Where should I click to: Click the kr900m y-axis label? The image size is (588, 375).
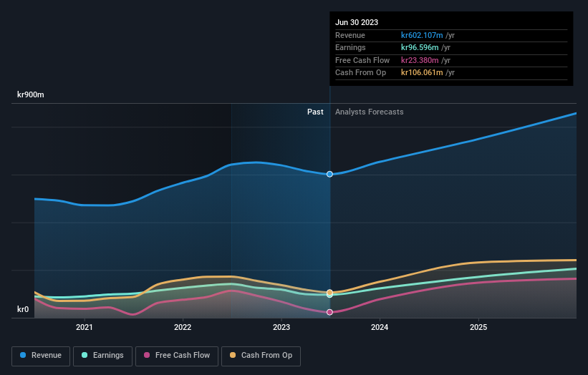click(x=30, y=94)
